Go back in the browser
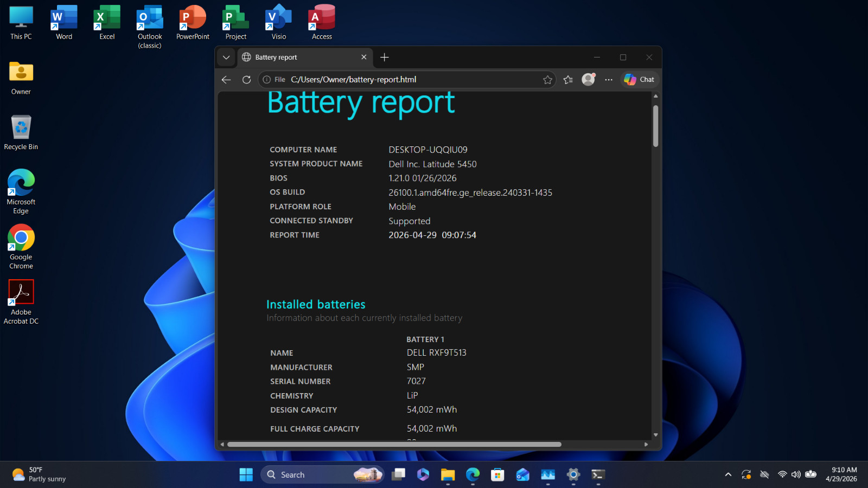 pyautogui.click(x=226, y=80)
